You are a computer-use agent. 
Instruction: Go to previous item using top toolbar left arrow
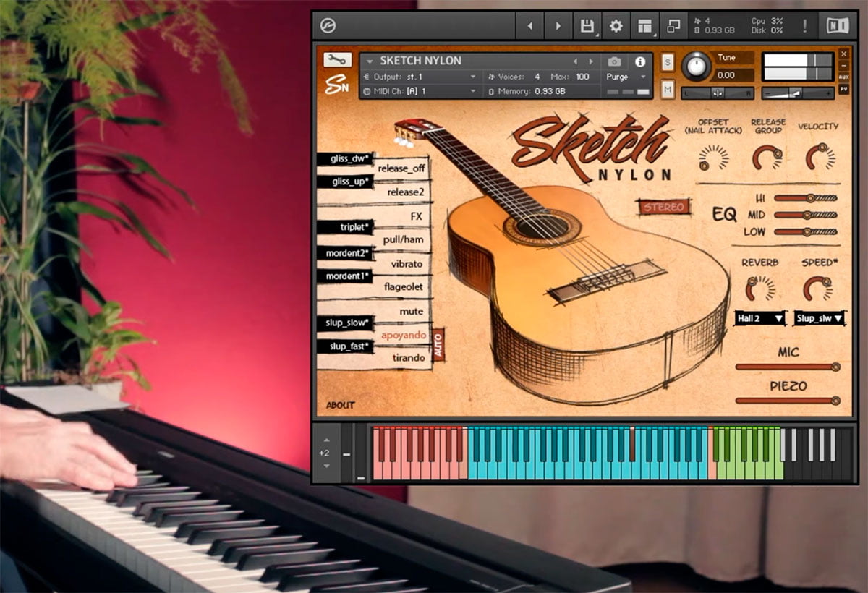[529, 26]
